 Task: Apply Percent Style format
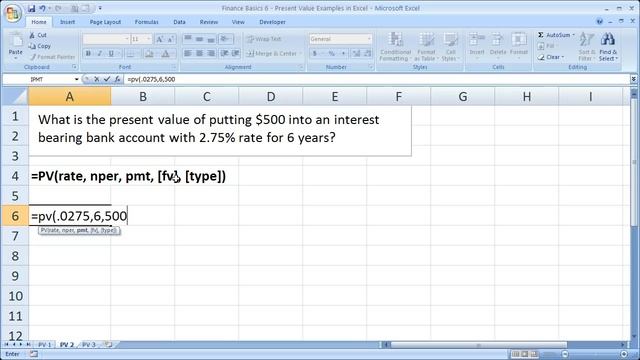coord(331,53)
